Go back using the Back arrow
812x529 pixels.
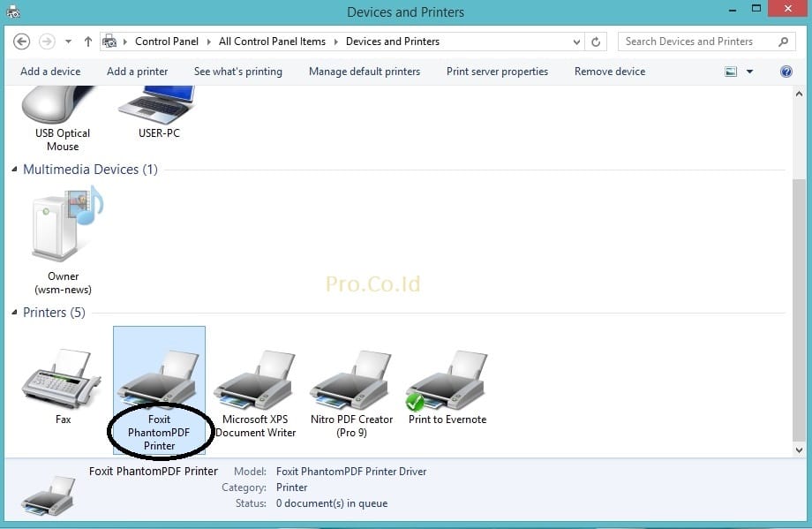(x=21, y=42)
